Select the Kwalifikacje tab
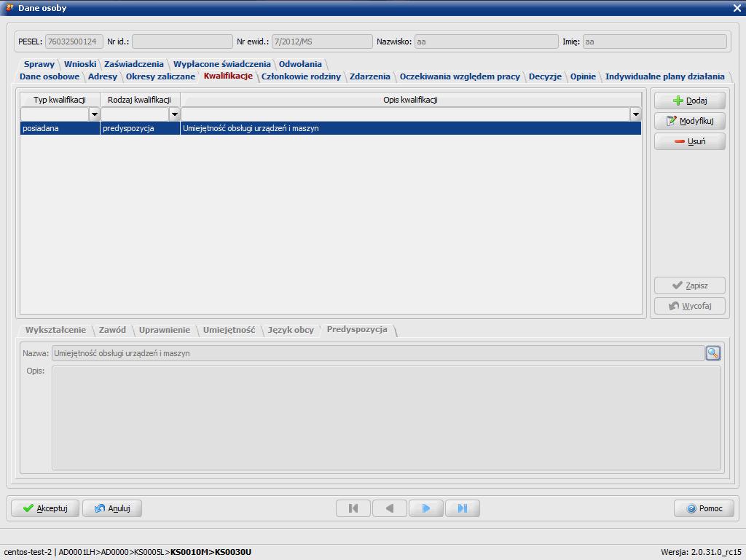 pos(228,76)
